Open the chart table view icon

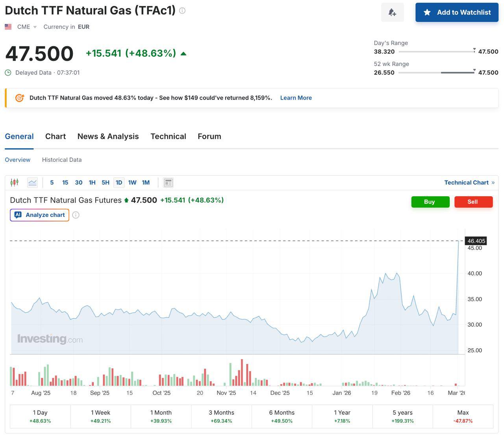click(168, 183)
